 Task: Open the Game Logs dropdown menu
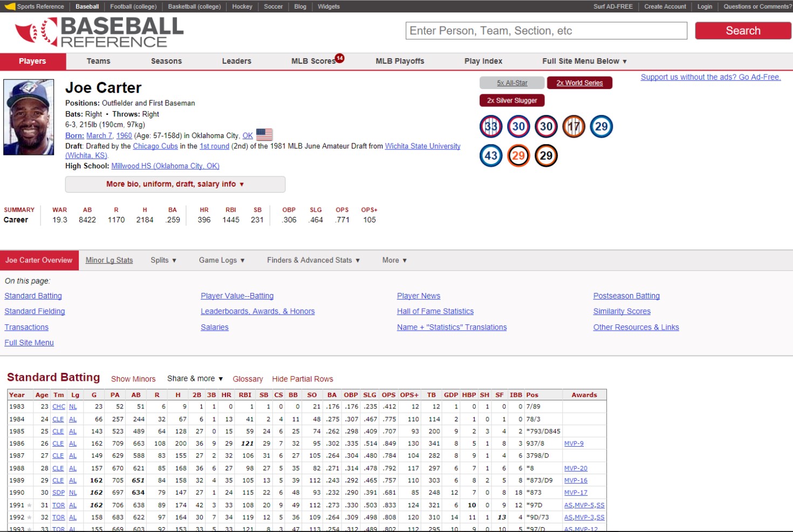tap(222, 260)
